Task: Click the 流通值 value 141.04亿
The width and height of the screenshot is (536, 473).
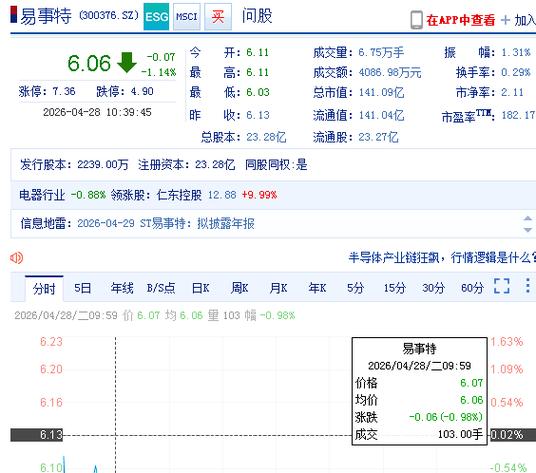Action: click(381, 115)
